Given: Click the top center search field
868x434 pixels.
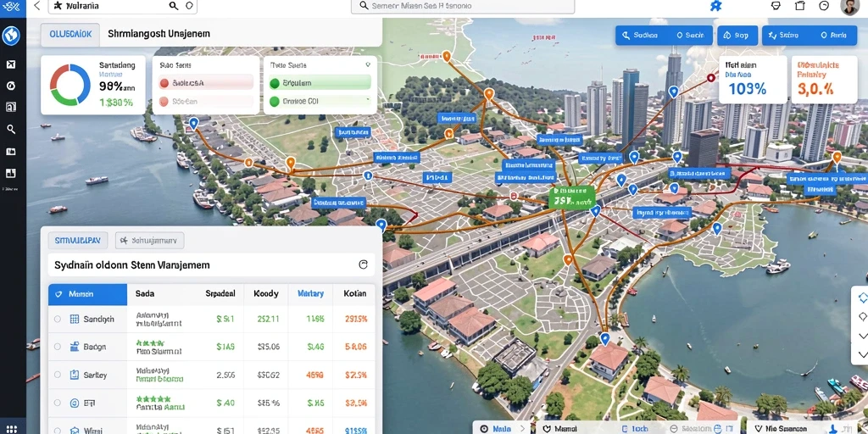Looking at the screenshot, I should (463, 6).
